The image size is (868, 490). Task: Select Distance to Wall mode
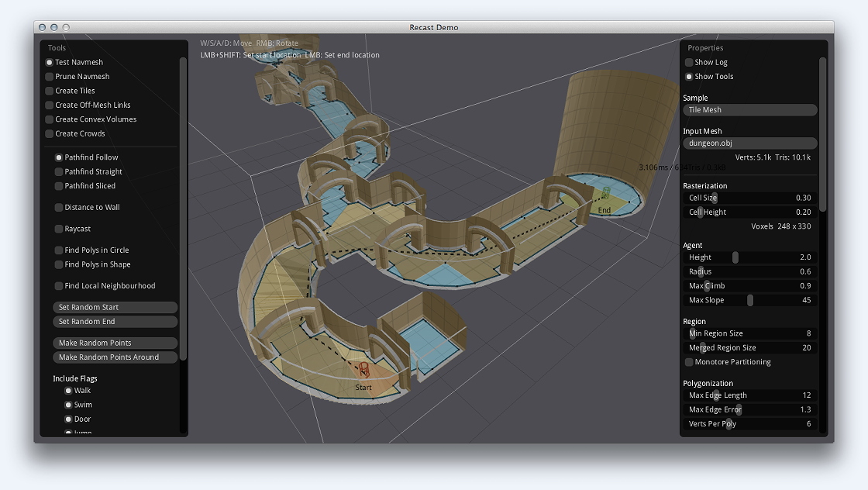pyautogui.click(x=59, y=208)
